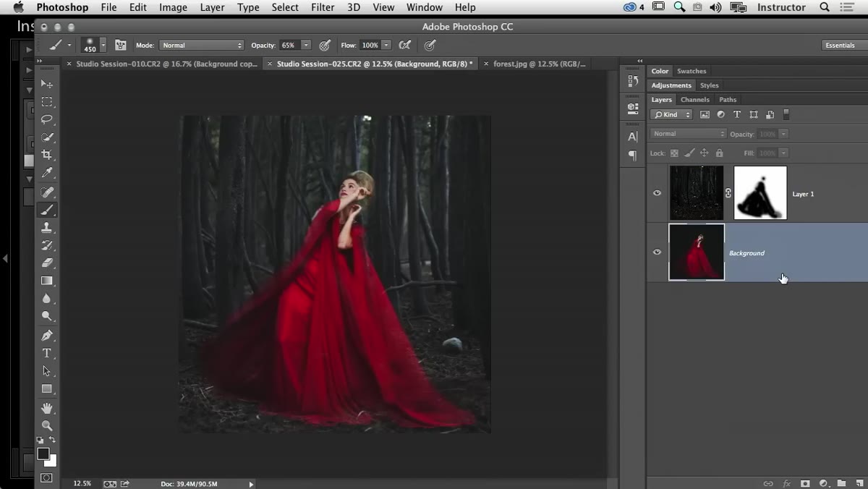Open the Filter menu

pyautogui.click(x=323, y=7)
